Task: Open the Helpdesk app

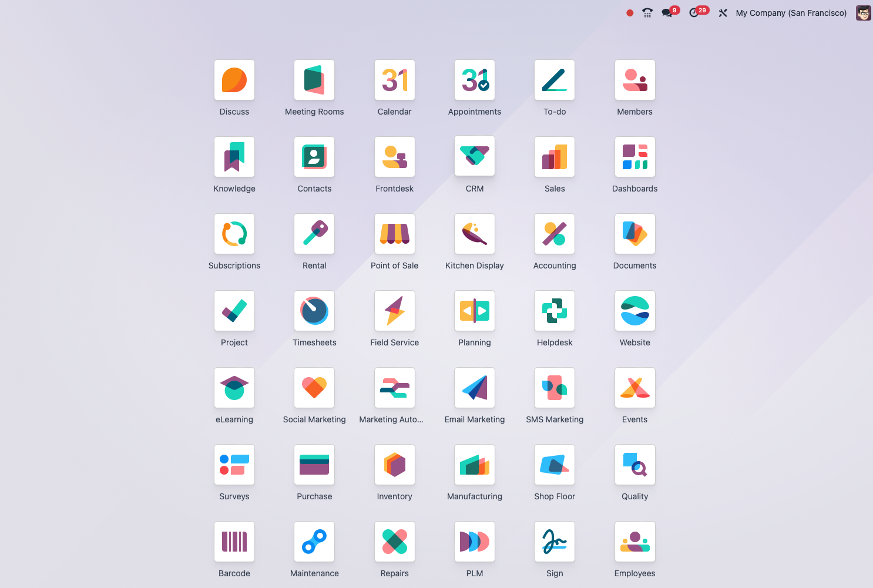Action: 555,311
